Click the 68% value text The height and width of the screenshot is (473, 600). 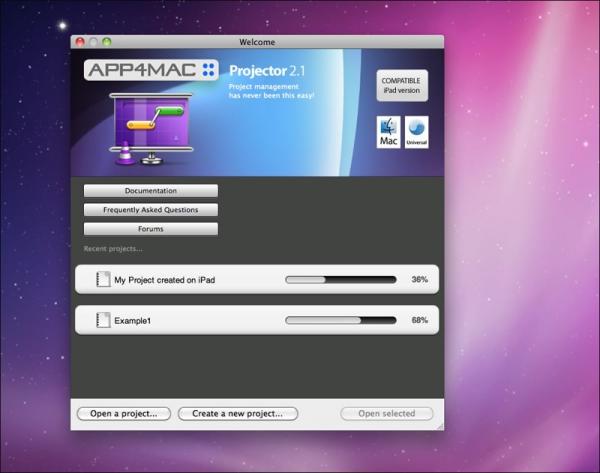click(x=419, y=320)
